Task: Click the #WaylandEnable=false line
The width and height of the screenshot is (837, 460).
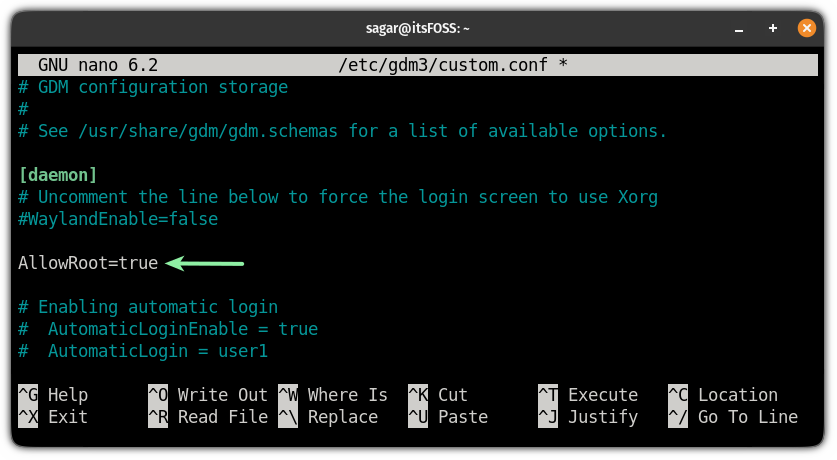Action: [118, 219]
